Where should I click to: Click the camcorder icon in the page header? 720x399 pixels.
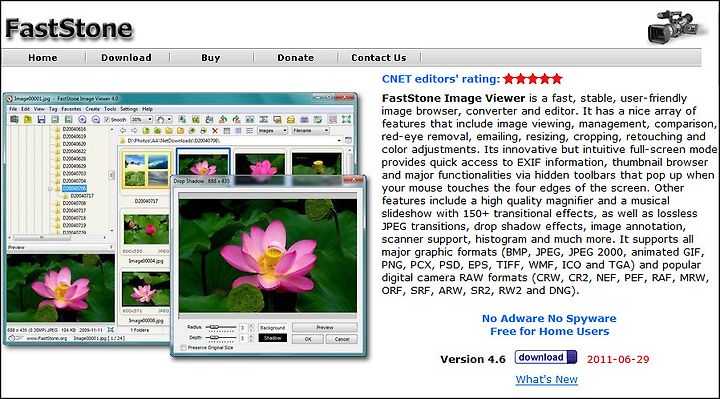coord(674,27)
